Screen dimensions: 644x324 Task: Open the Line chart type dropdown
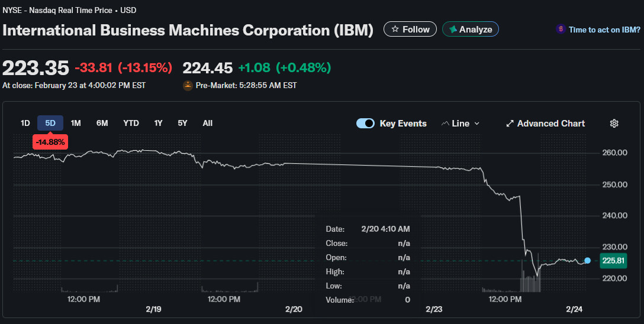(461, 124)
